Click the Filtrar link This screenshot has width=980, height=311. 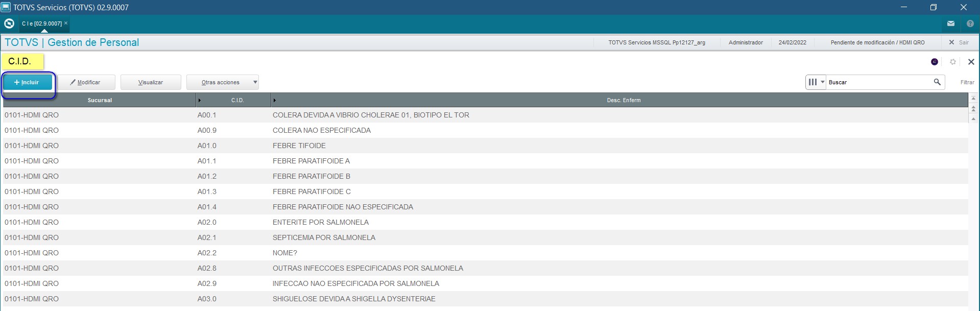click(x=967, y=82)
